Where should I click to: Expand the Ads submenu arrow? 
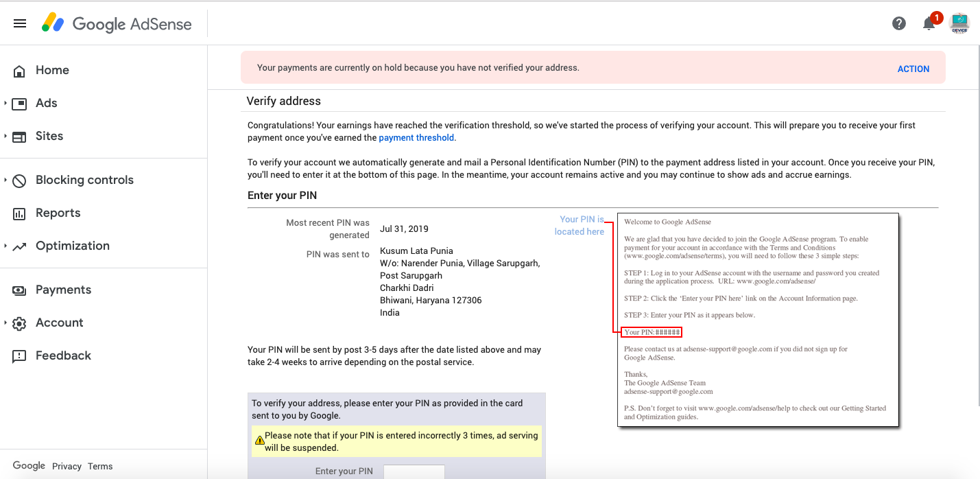pyautogui.click(x=5, y=104)
